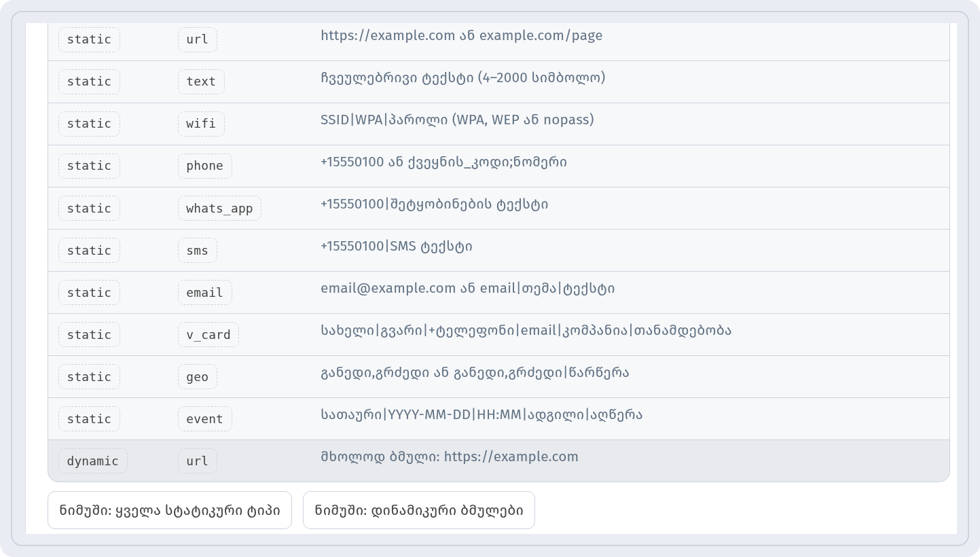The image size is (980, 557).
Task: Click the 'url' tag in the dynamic row
Action: [x=198, y=461]
